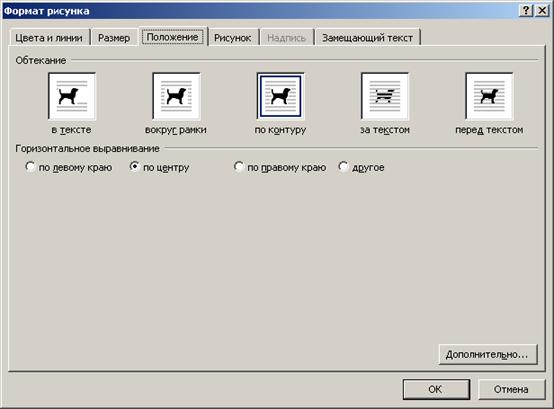Cancel with the 'Отмена' button

coord(511,389)
